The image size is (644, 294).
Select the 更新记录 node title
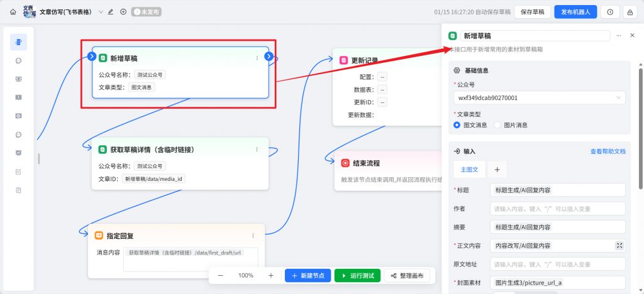coord(365,60)
